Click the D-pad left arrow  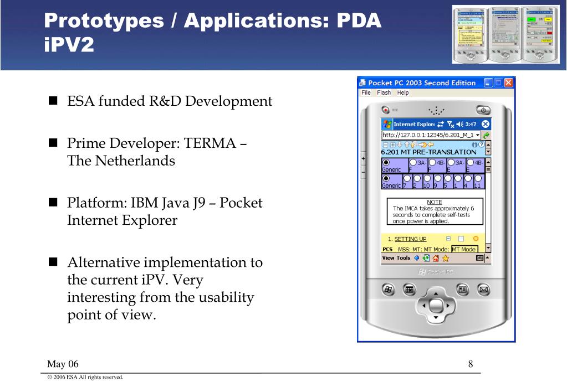tap(423, 306)
